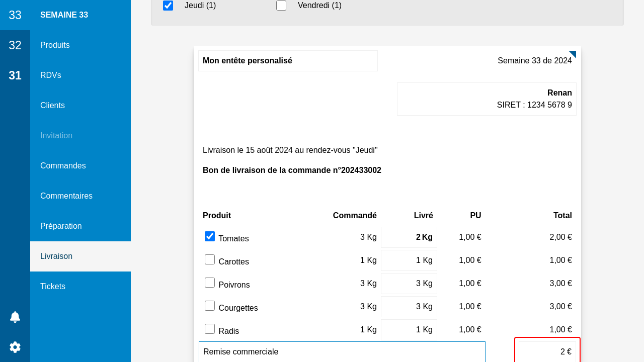Go to the Commandes section
644x362 pixels.
pos(63,166)
